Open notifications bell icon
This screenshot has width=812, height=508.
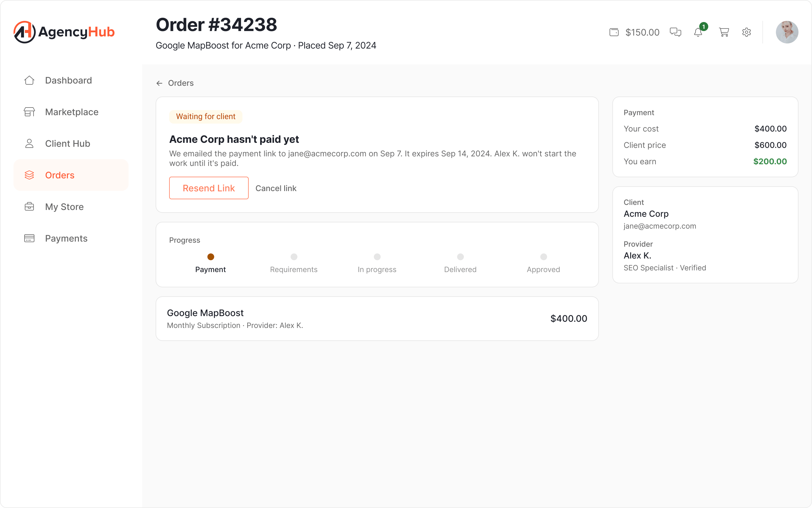pyautogui.click(x=698, y=32)
